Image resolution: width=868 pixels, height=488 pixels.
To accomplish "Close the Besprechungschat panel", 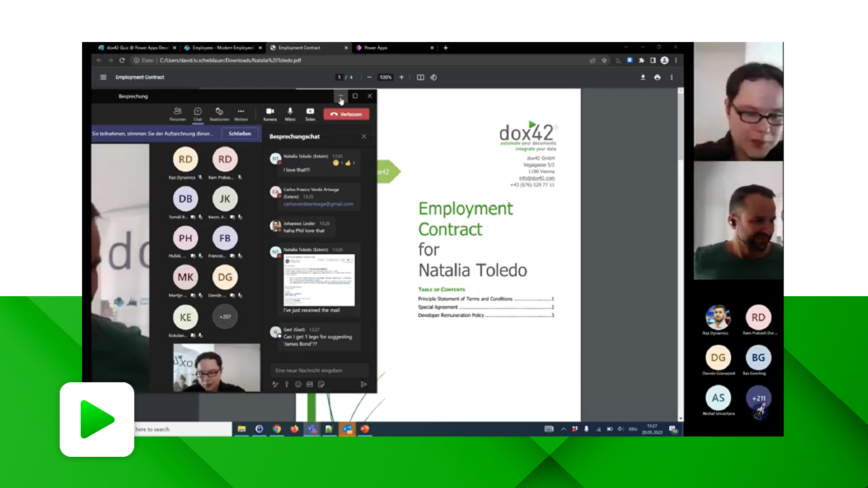I will pos(363,136).
